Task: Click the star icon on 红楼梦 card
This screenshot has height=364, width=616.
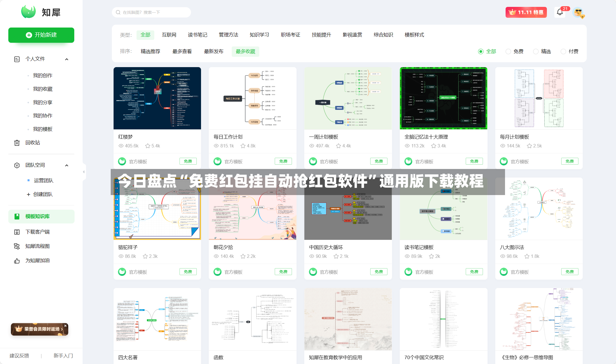Action: pyautogui.click(x=148, y=146)
